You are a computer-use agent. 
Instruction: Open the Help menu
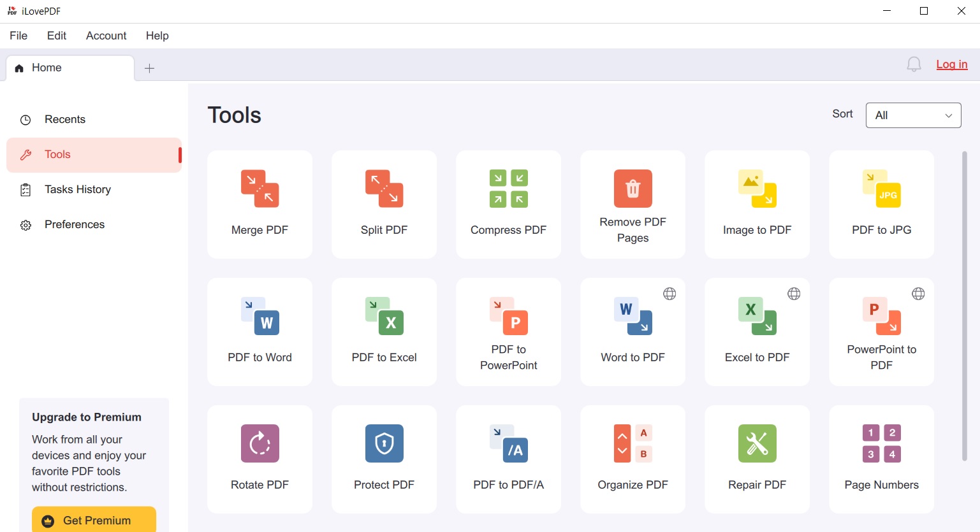click(157, 36)
